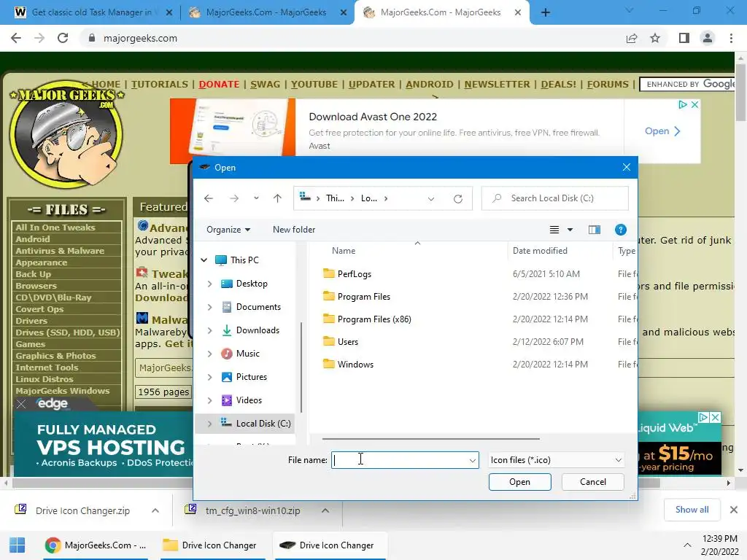Expand the Downloads tree node

point(209,330)
